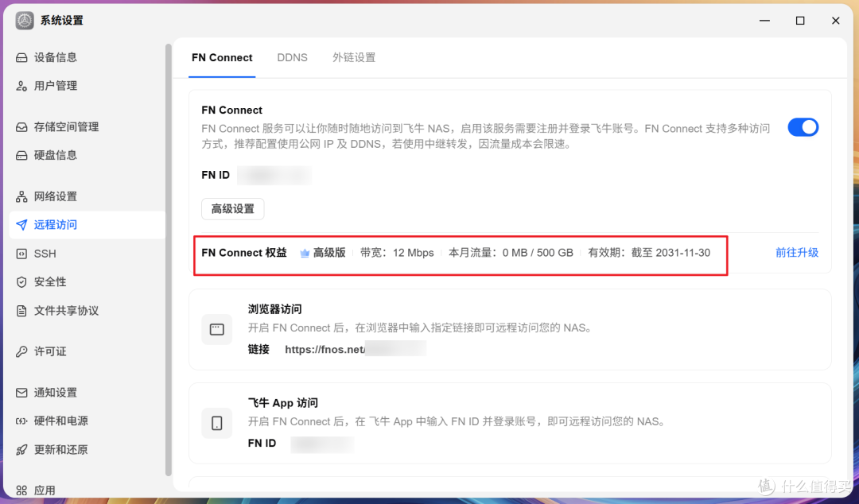
Task: Click the 有效期：截至 2031-11-30 text
Action: 649,253
